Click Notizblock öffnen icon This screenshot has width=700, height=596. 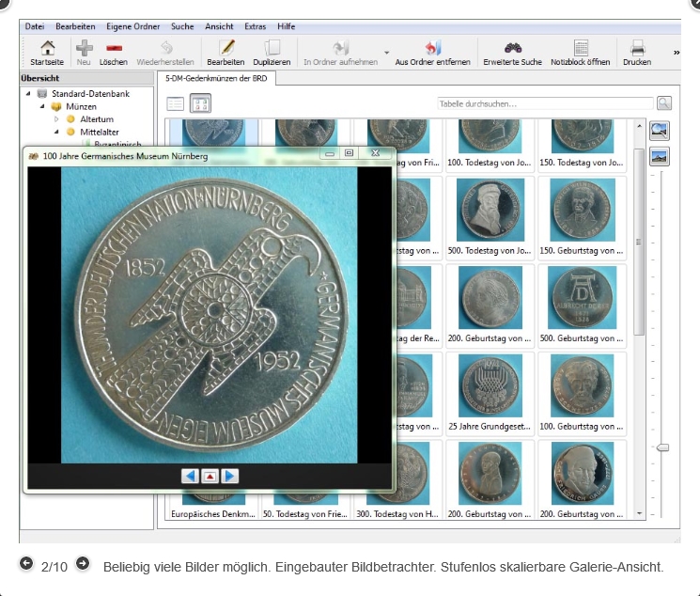pyautogui.click(x=581, y=48)
